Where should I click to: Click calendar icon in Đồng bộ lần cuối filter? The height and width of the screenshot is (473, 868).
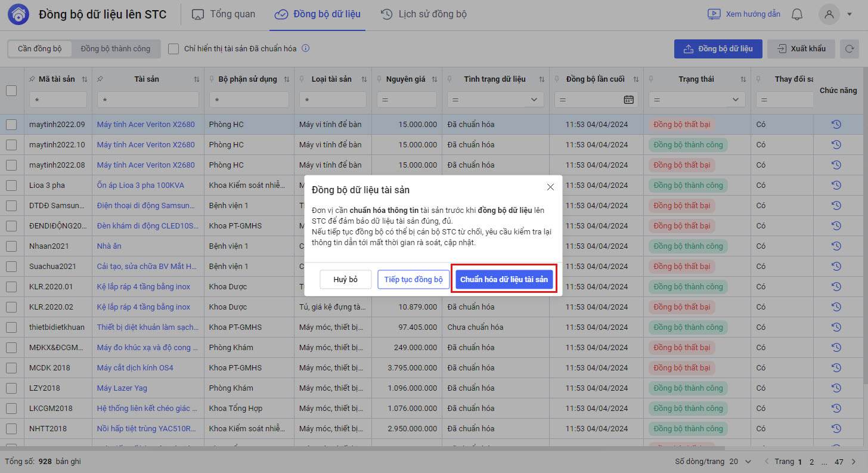628,100
